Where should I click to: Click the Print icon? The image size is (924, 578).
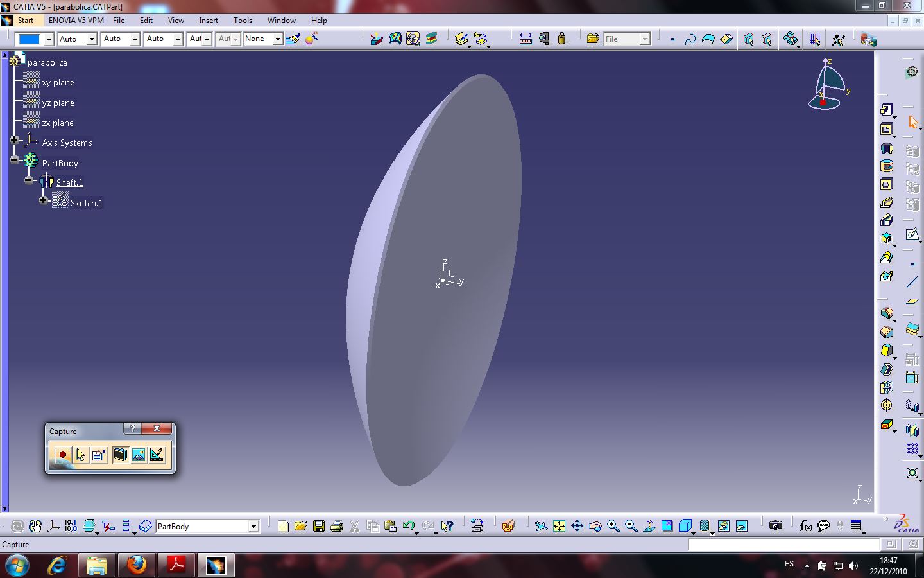pos(337,526)
